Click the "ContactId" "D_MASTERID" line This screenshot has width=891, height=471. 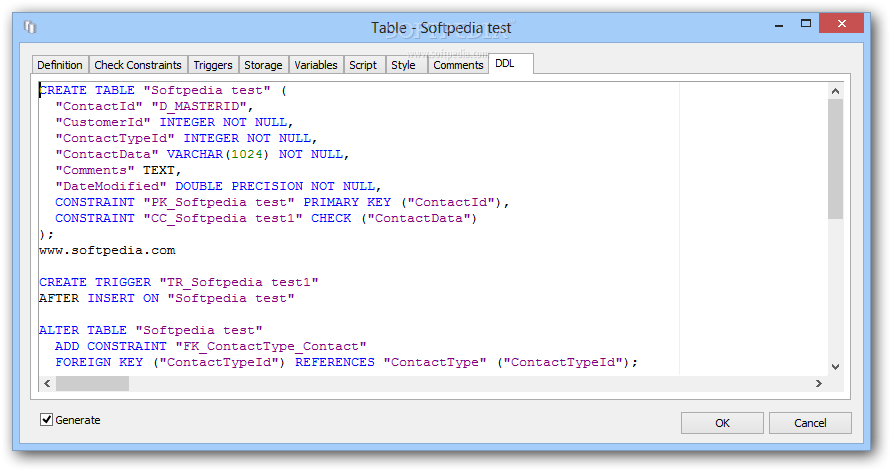click(x=154, y=106)
